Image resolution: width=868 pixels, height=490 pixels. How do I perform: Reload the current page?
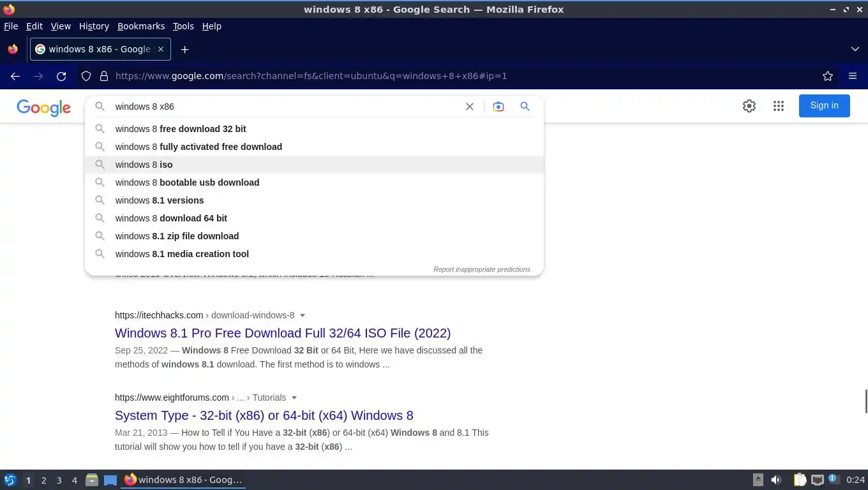[61, 76]
